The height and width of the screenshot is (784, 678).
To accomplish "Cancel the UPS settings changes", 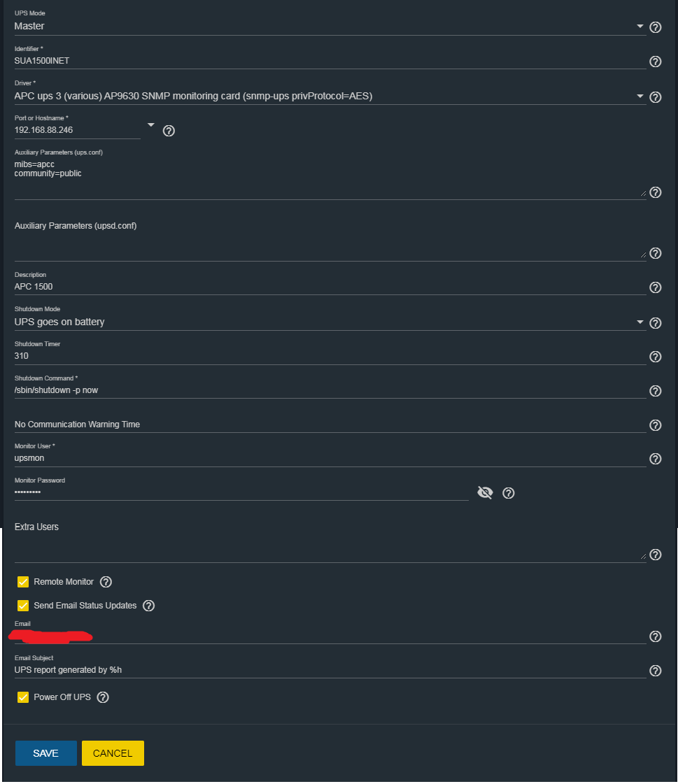I will tap(113, 753).
